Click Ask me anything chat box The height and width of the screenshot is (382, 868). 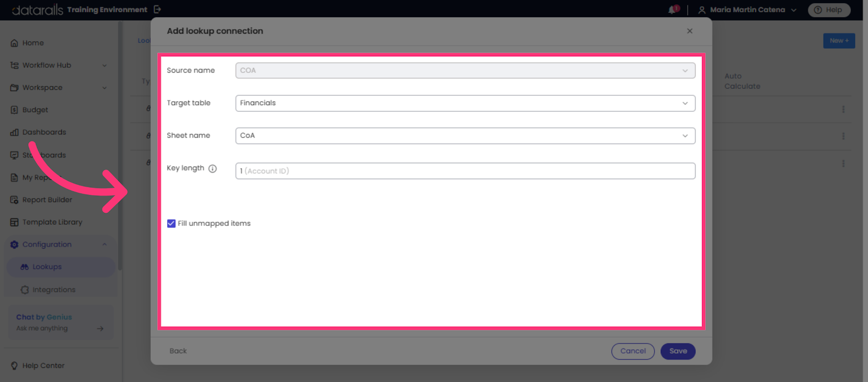[x=60, y=323]
